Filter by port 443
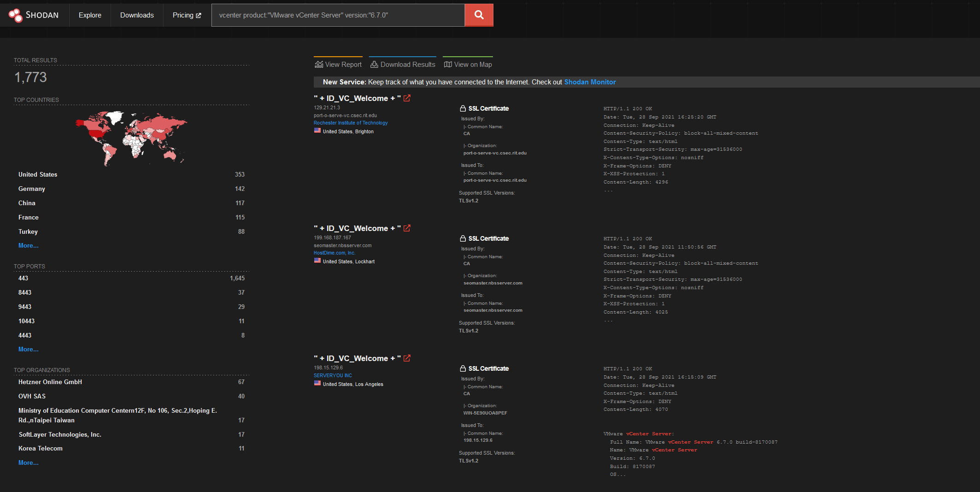980x492 pixels. 131,278
